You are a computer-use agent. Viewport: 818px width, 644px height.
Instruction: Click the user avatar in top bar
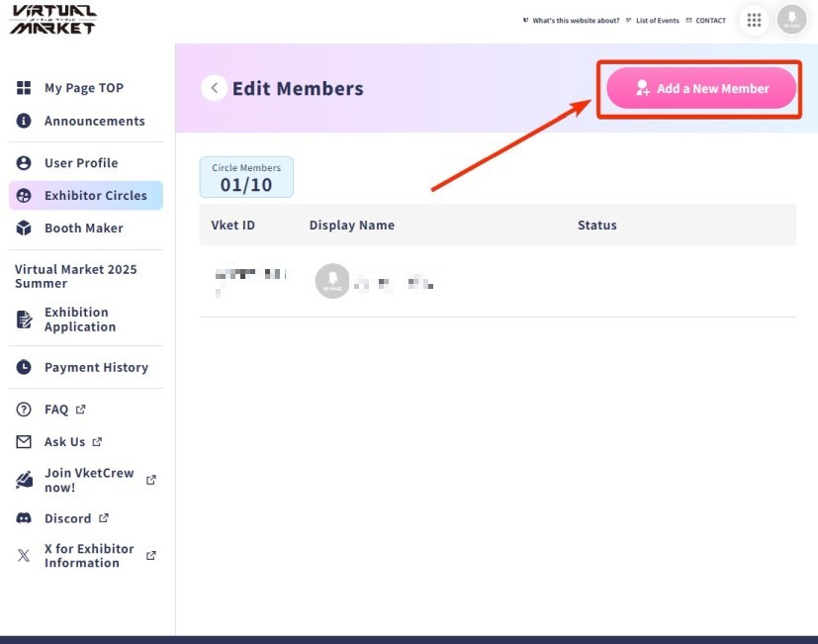[791, 20]
